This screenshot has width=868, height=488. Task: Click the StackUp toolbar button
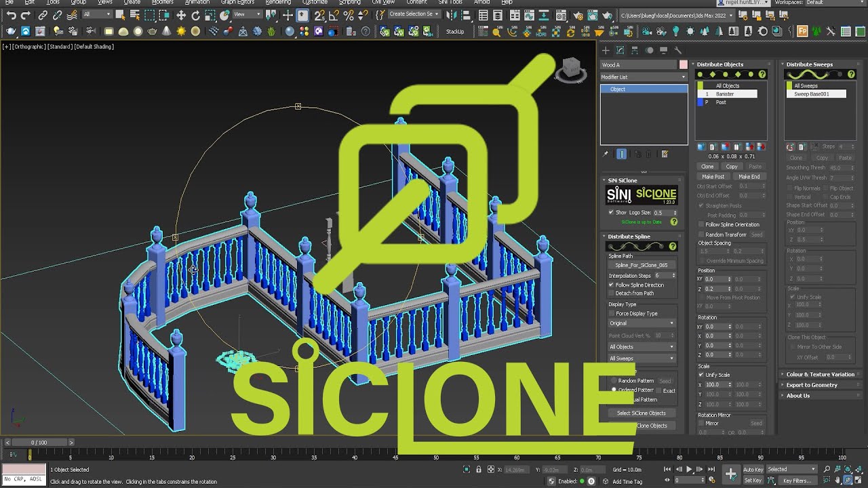pos(455,31)
